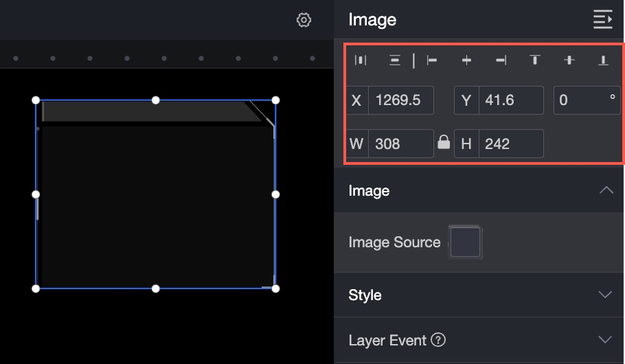Align layer to left edge

coord(432,60)
